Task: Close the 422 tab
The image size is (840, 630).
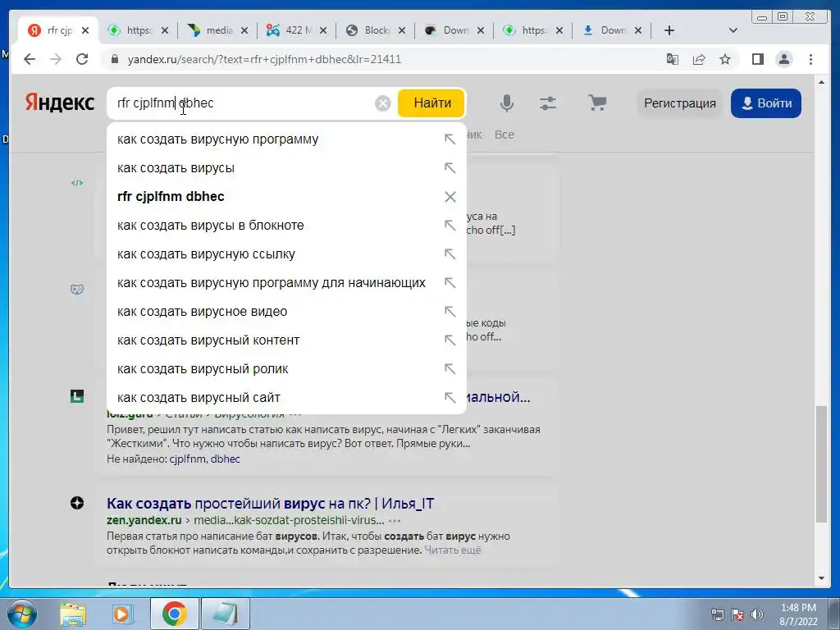Action: [323, 30]
